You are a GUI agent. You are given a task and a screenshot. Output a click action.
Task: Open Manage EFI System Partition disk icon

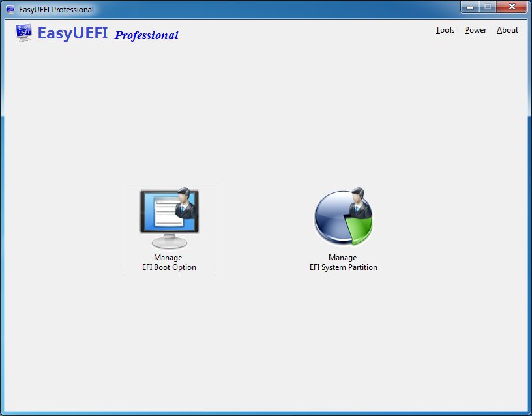pyautogui.click(x=343, y=216)
